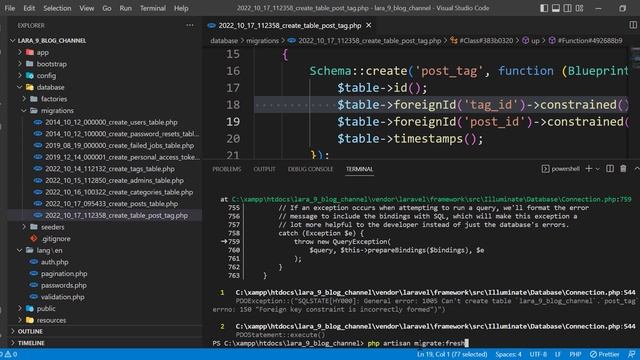Add a new terminal with plus icon
Screen dimensions: 640x360
coord(589,169)
